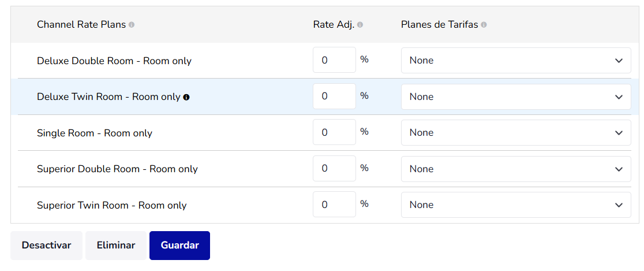Click info icon next to Channel Rate Plans
This screenshot has width=644, height=271.
coord(132,25)
